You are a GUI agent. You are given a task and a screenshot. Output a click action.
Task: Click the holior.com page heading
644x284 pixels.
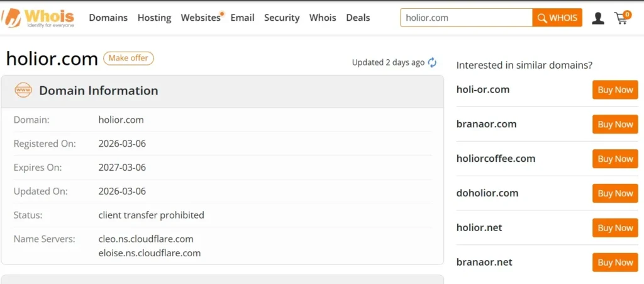pos(52,59)
